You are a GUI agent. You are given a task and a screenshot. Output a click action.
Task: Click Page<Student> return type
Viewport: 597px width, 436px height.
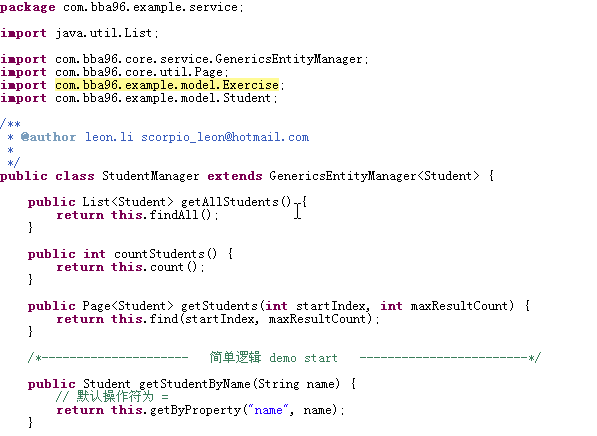[x=128, y=306]
